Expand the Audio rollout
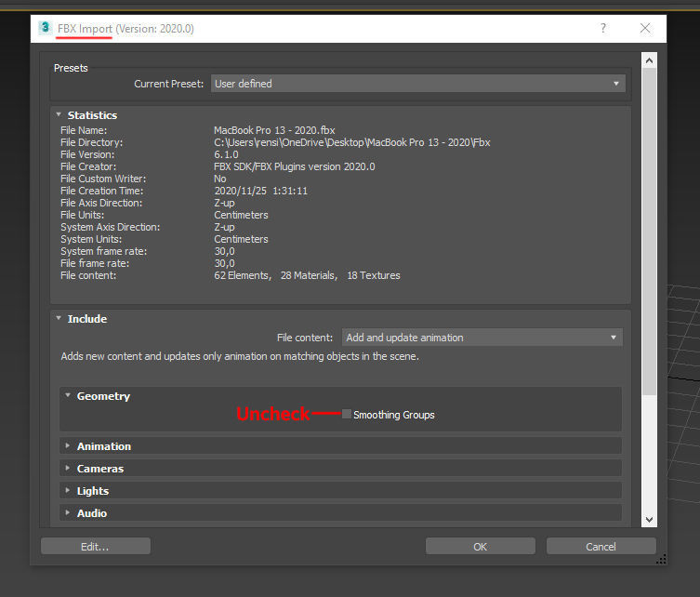Image resolution: width=700 pixels, height=597 pixels. coord(68,512)
